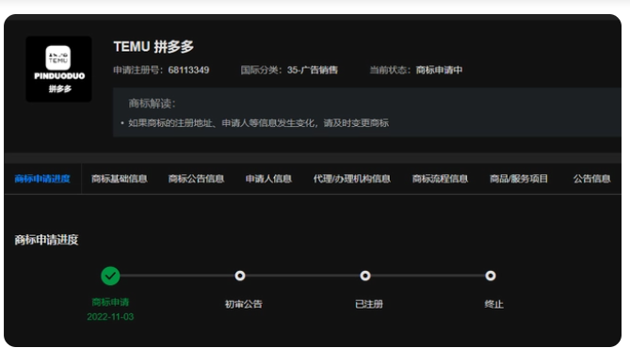Screen dimensions: 630x364
Task: Click the TEMU 拼多多 title heading
Action: (x=153, y=46)
